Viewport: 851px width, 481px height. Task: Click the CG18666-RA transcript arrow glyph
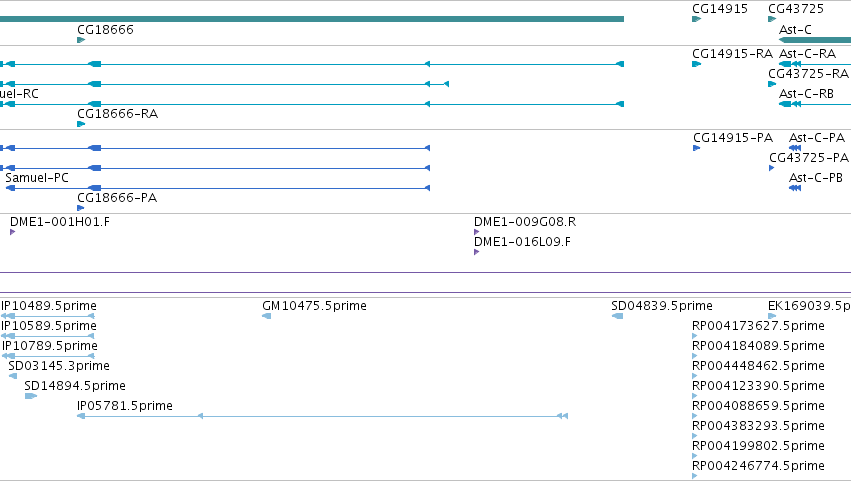81,124
